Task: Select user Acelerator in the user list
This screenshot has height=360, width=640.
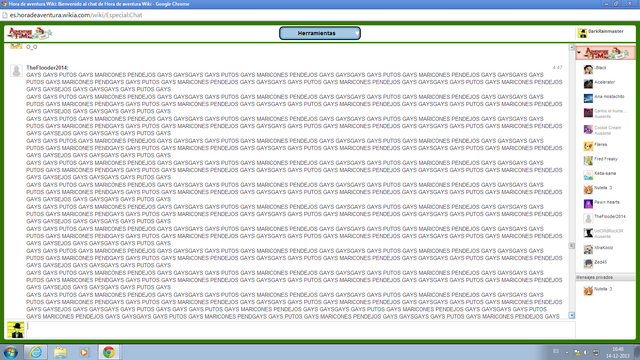Action: [605, 83]
